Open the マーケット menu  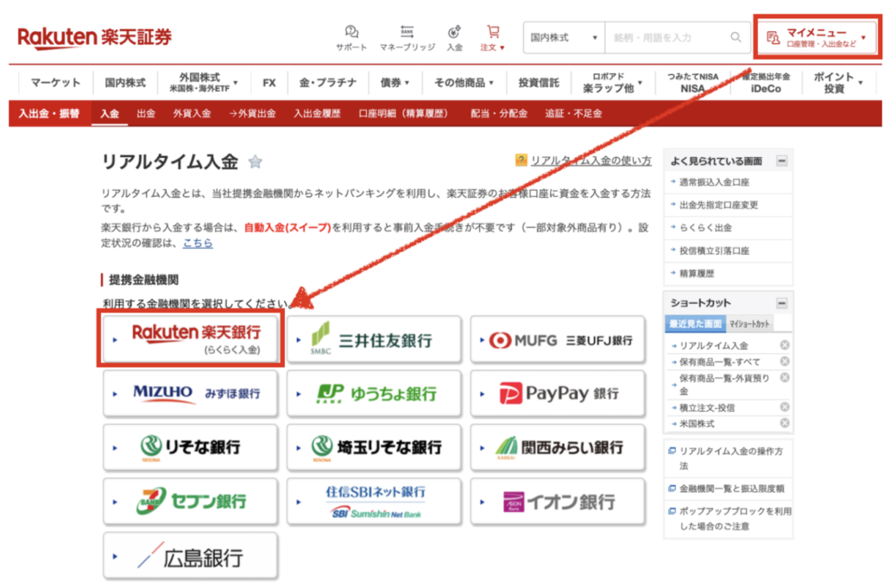[x=55, y=82]
